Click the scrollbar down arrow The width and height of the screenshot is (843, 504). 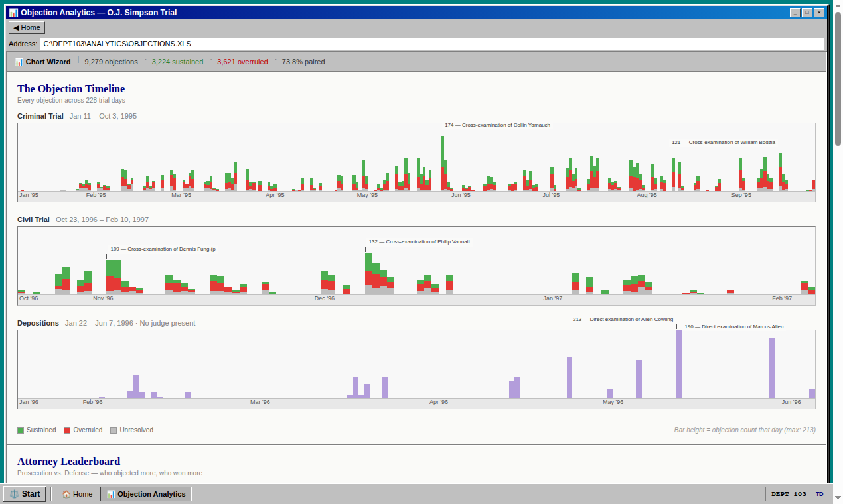(838, 497)
